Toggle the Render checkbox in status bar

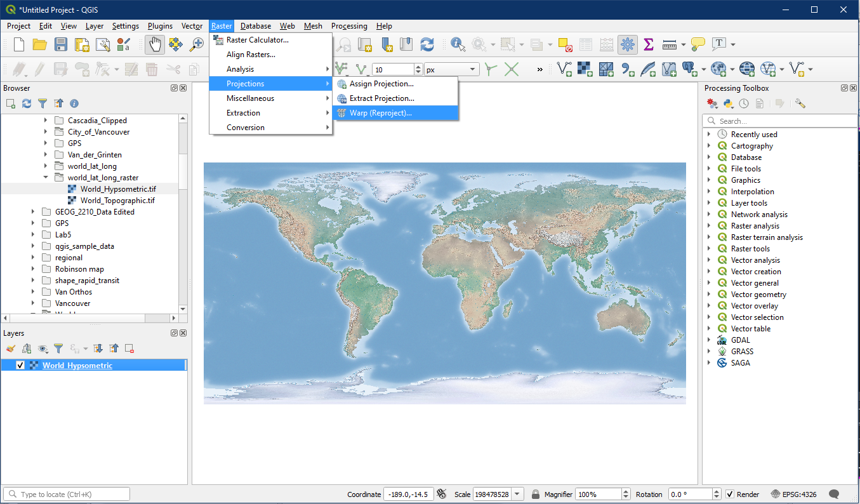point(730,494)
